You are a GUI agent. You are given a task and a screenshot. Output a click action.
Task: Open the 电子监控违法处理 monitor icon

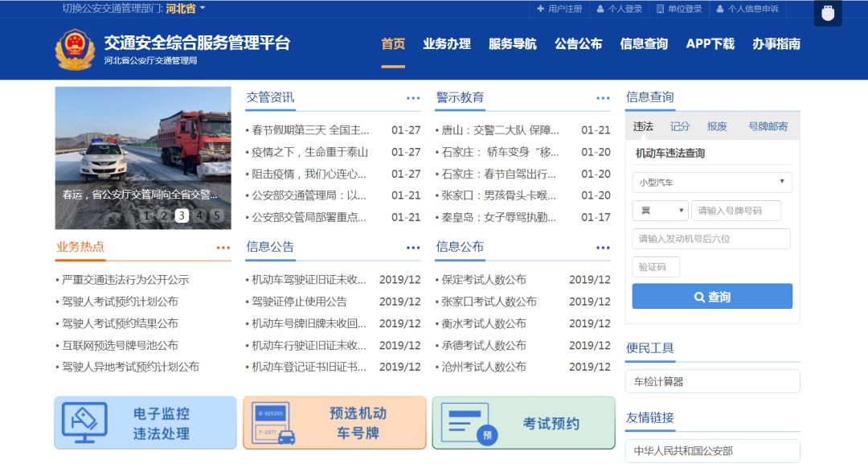pyautogui.click(x=84, y=422)
